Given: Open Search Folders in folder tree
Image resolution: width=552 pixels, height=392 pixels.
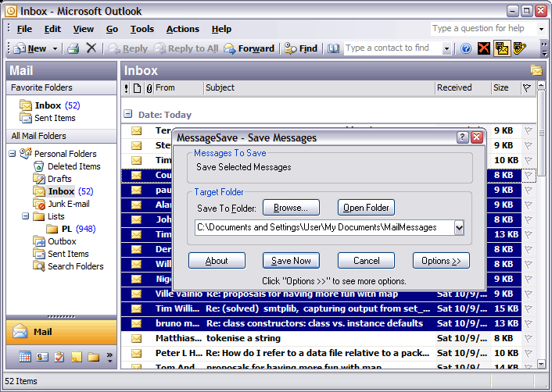Looking at the screenshot, I should coord(68,266).
